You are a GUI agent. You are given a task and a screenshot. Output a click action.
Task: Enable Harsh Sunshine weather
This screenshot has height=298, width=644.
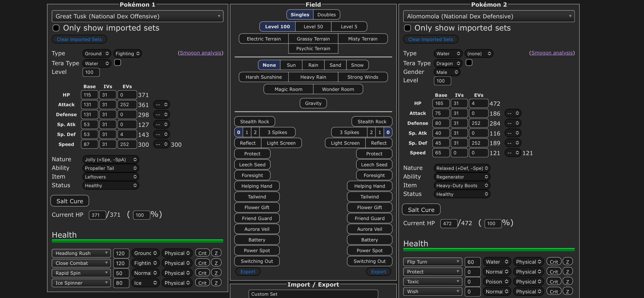coord(264,77)
